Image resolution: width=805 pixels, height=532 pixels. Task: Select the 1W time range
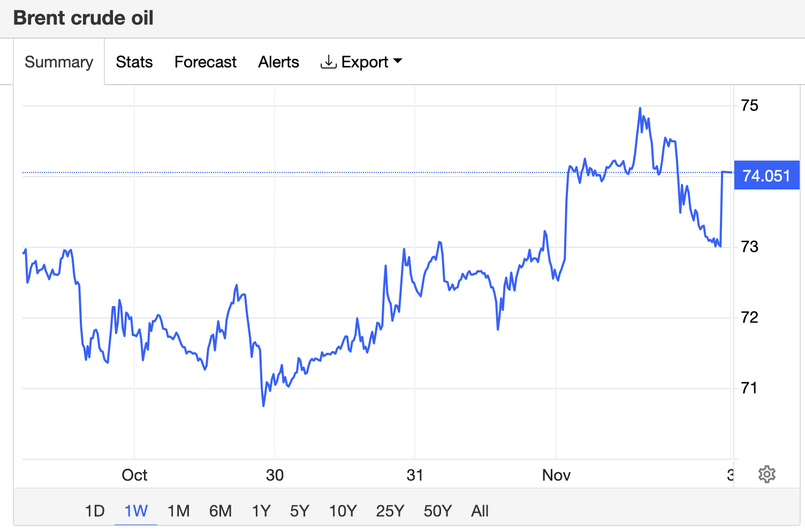[x=136, y=511]
